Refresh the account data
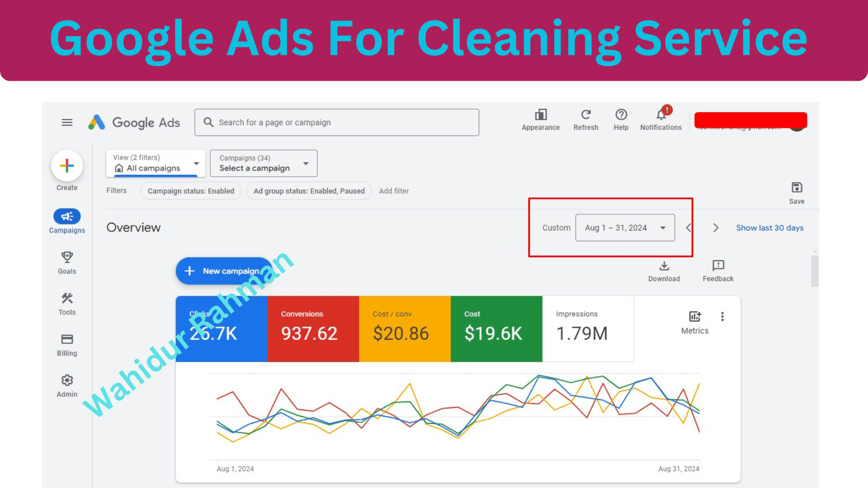The width and height of the screenshot is (868, 488). pos(586,120)
